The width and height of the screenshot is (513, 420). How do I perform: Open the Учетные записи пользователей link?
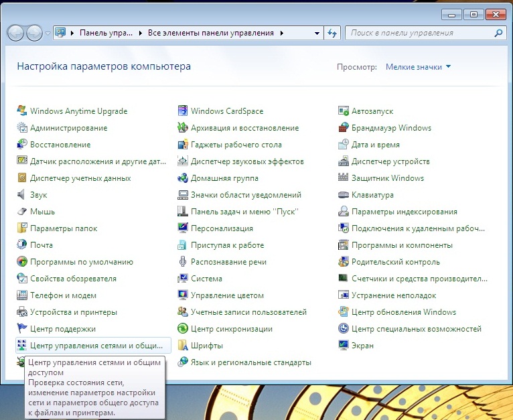pos(248,312)
